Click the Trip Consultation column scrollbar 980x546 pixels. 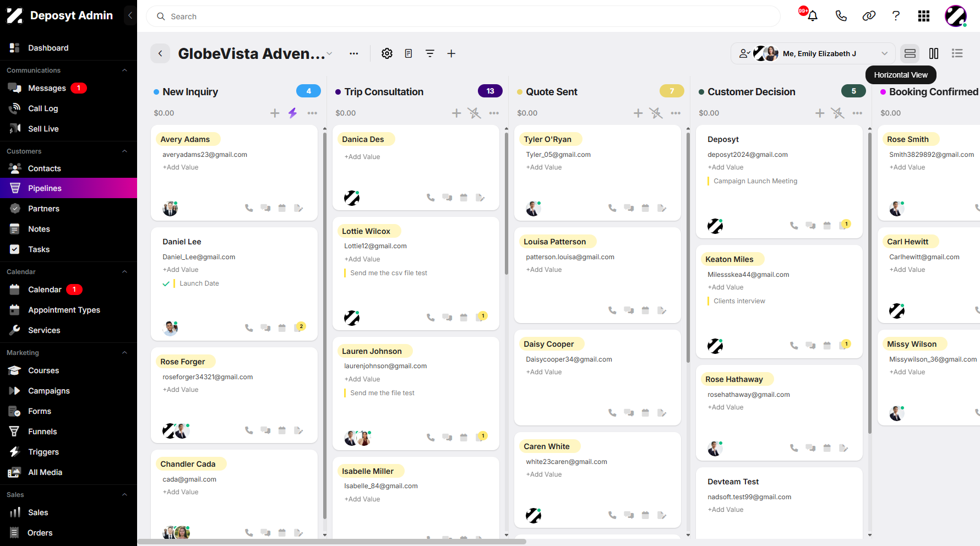click(507, 204)
